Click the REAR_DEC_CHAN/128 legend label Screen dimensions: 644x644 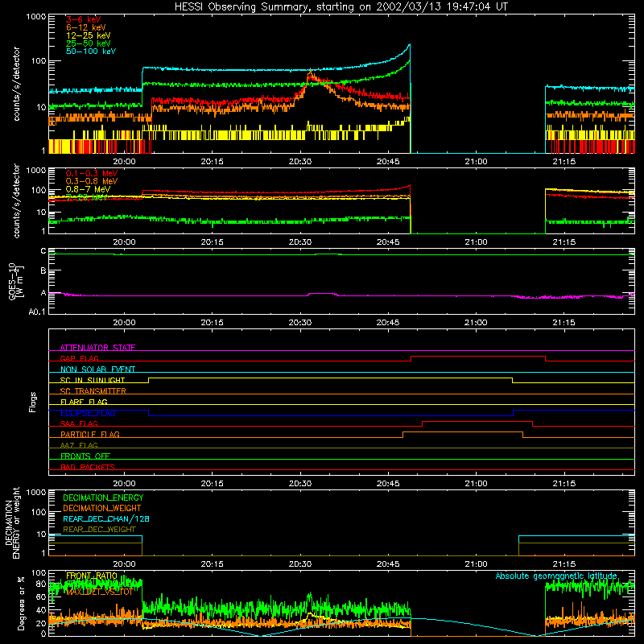tap(106, 518)
